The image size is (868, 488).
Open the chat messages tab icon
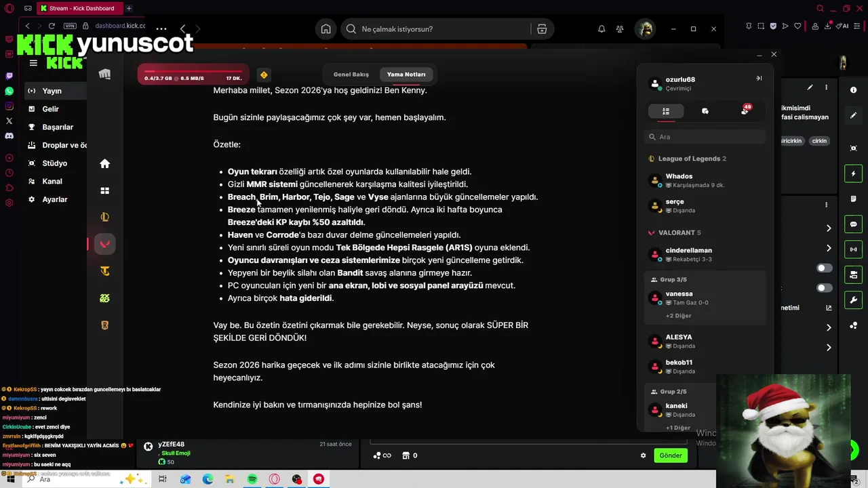point(705,111)
